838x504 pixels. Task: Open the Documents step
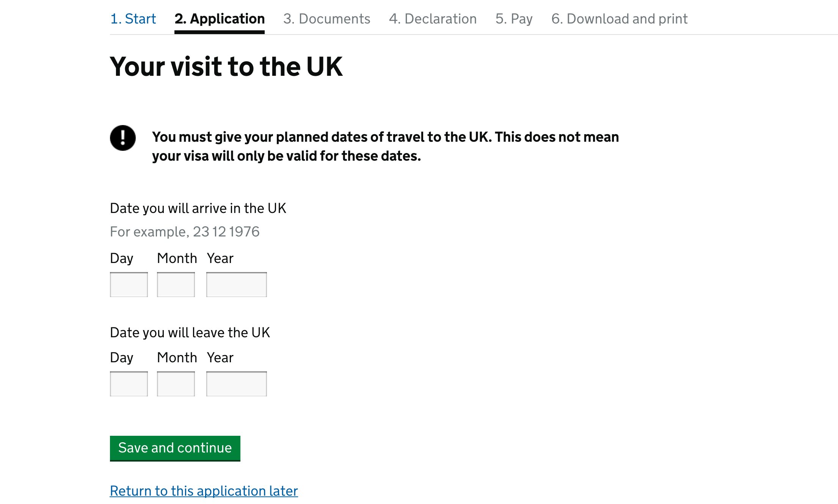[327, 19]
